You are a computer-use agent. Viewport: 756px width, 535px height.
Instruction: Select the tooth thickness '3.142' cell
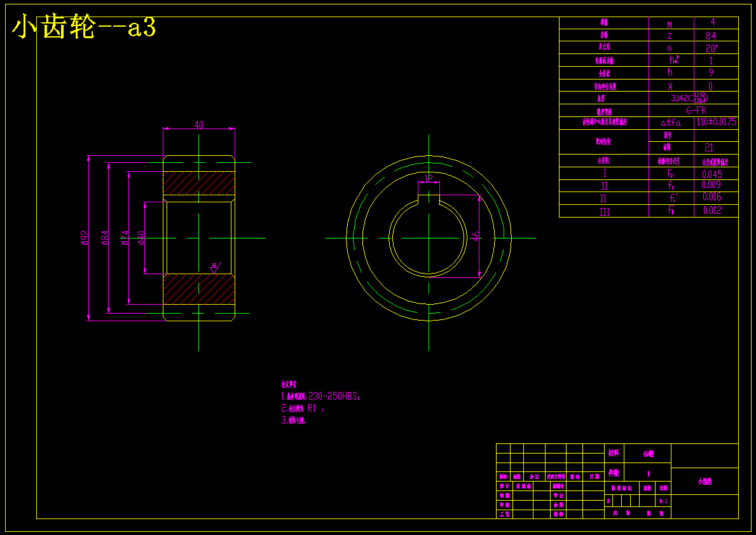[x=689, y=98]
